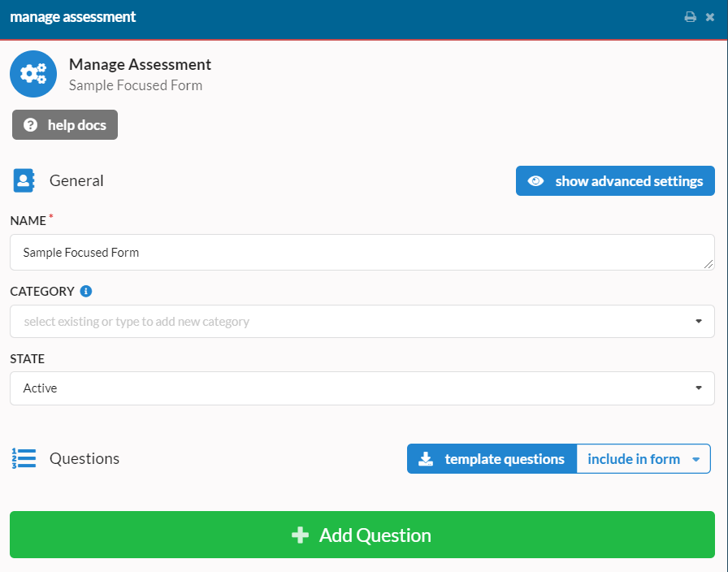Click the question mark icon on help docs
Image resolution: width=728 pixels, height=572 pixels.
click(30, 124)
